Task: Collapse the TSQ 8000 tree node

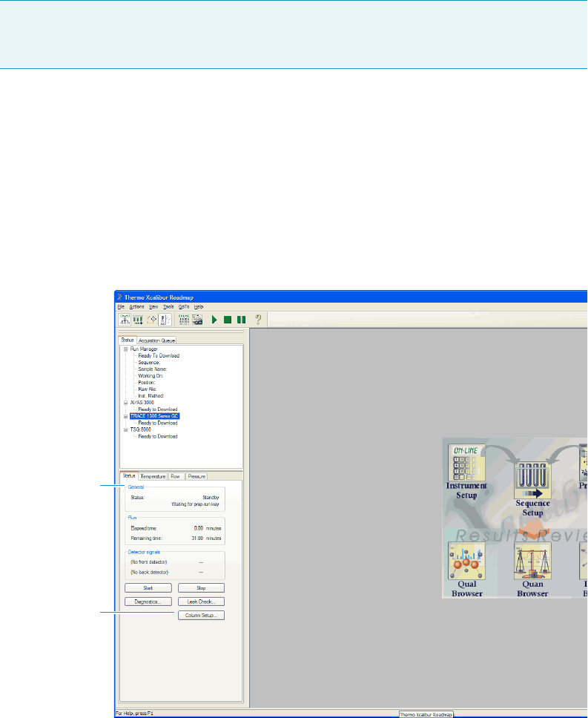Action: coord(126,429)
